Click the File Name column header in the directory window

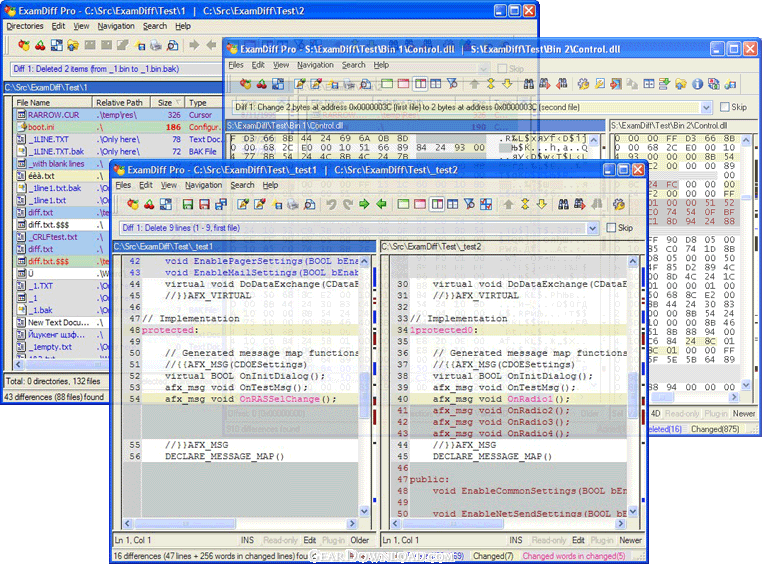[53, 103]
